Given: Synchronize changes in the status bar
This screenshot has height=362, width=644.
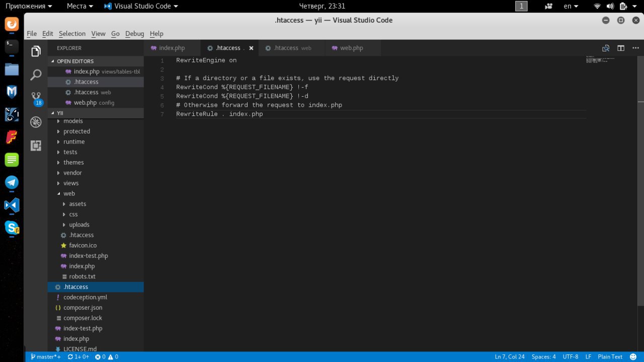Looking at the screenshot, I should pyautogui.click(x=78, y=356).
